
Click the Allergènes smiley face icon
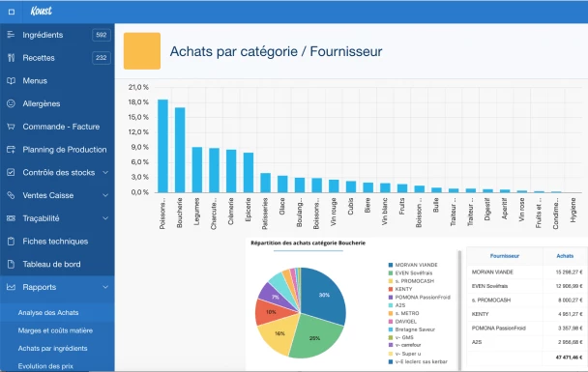click(x=11, y=103)
